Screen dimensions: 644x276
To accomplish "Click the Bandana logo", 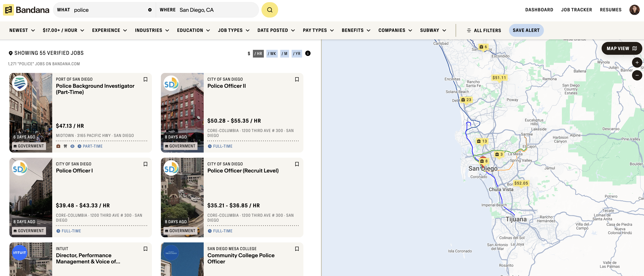I will click(26, 10).
